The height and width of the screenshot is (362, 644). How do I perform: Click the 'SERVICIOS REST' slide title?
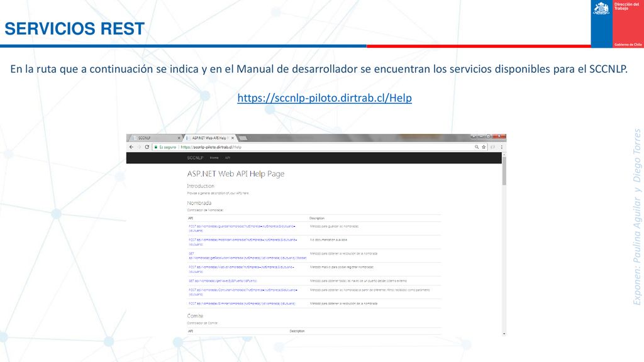75,29
